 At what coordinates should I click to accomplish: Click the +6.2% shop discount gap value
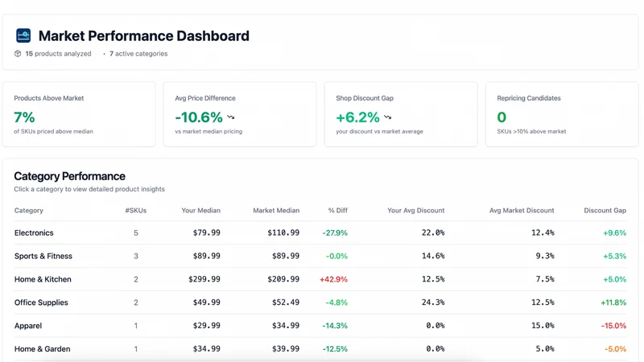click(x=357, y=117)
